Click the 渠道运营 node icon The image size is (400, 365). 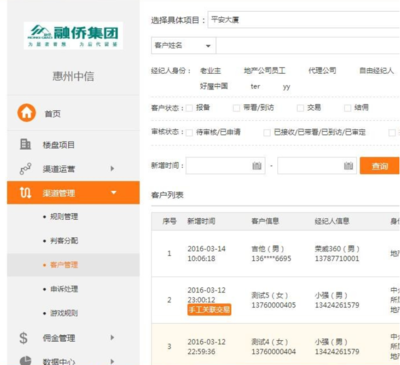click(25, 169)
